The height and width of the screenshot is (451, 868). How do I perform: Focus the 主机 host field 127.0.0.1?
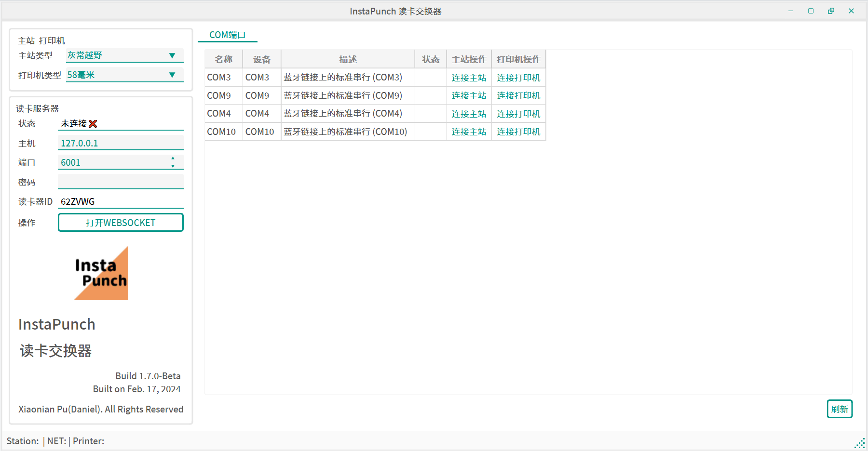pyautogui.click(x=121, y=143)
